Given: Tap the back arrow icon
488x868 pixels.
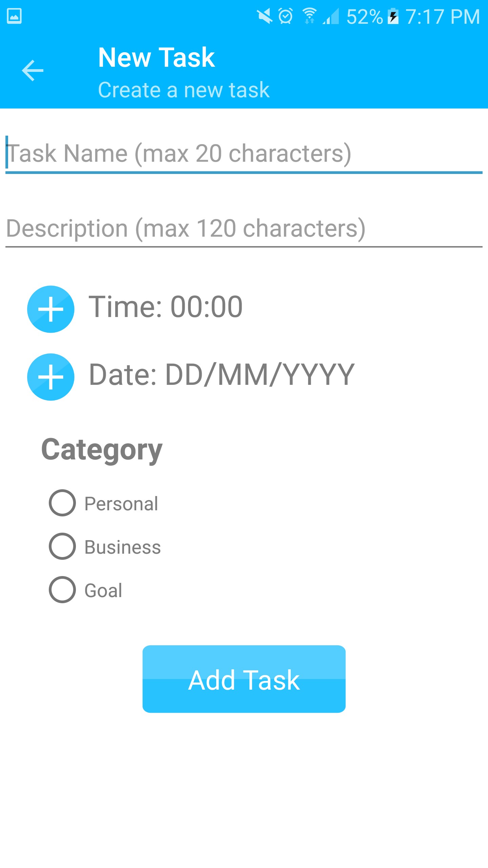Looking at the screenshot, I should (x=33, y=71).
